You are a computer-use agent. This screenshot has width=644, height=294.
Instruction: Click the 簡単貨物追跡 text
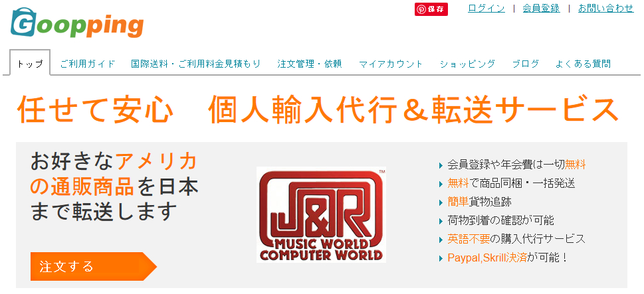(x=479, y=202)
